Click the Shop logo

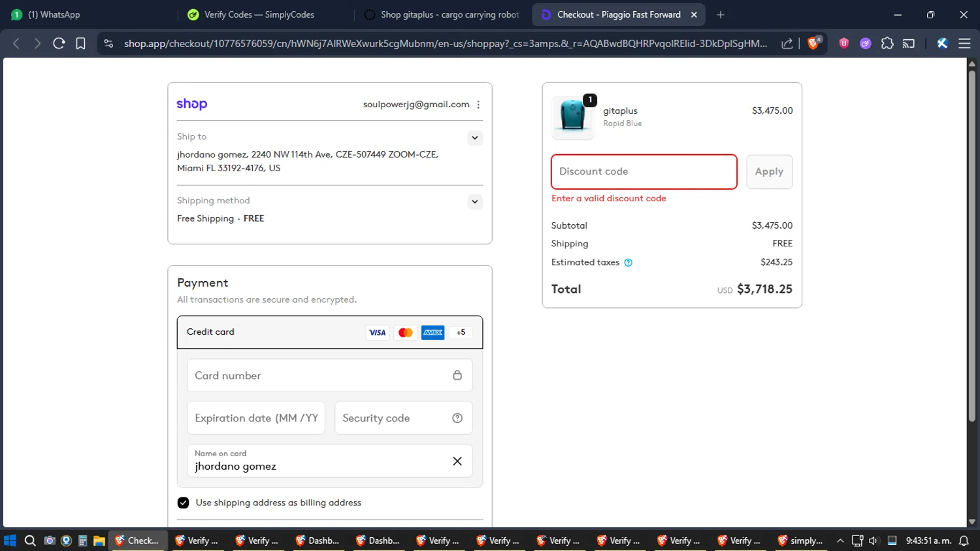pos(192,104)
